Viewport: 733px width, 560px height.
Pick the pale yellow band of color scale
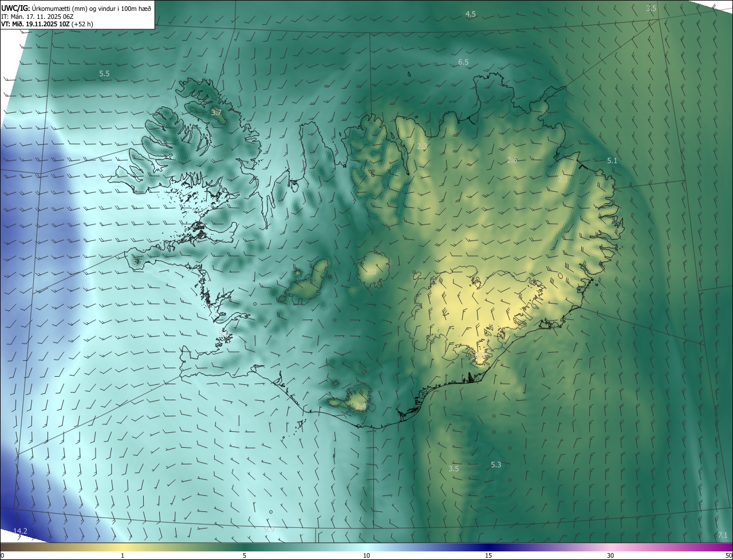(123, 547)
